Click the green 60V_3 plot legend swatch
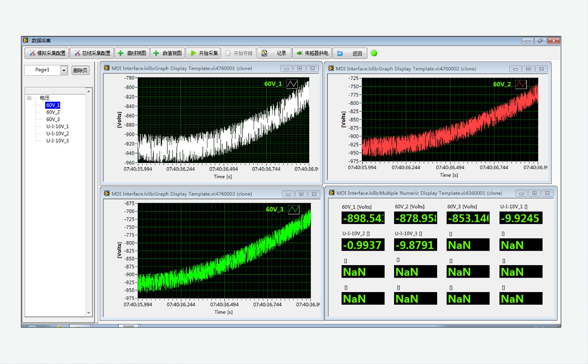The image size is (588, 364). [x=293, y=210]
